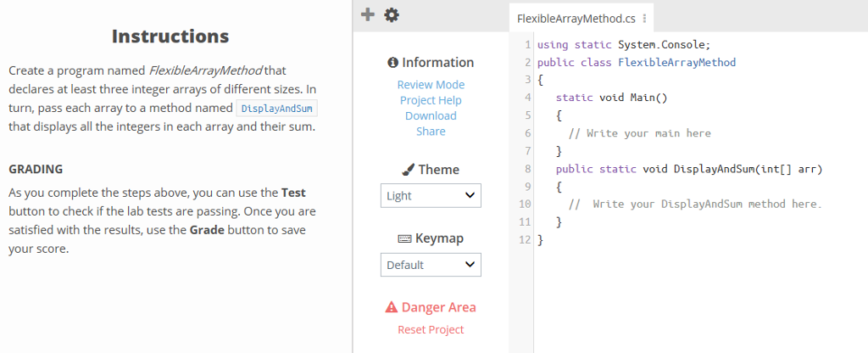Open the Theme dropdown showing Light

pos(431,196)
